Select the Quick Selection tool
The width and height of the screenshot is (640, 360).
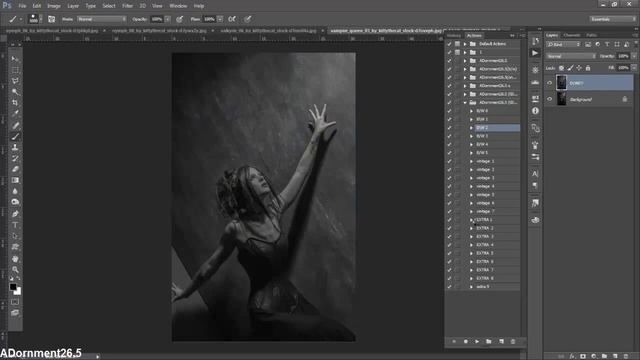click(x=15, y=91)
